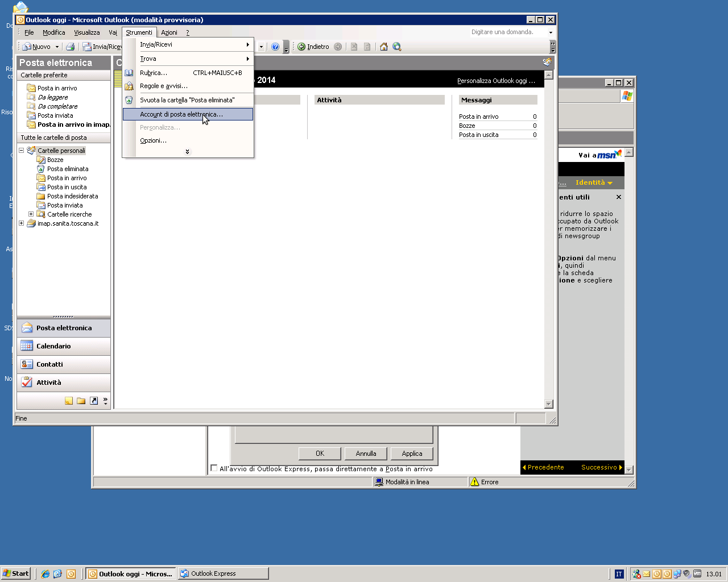
Task: Click the Applica button
Action: pyautogui.click(x=412, y=454)
